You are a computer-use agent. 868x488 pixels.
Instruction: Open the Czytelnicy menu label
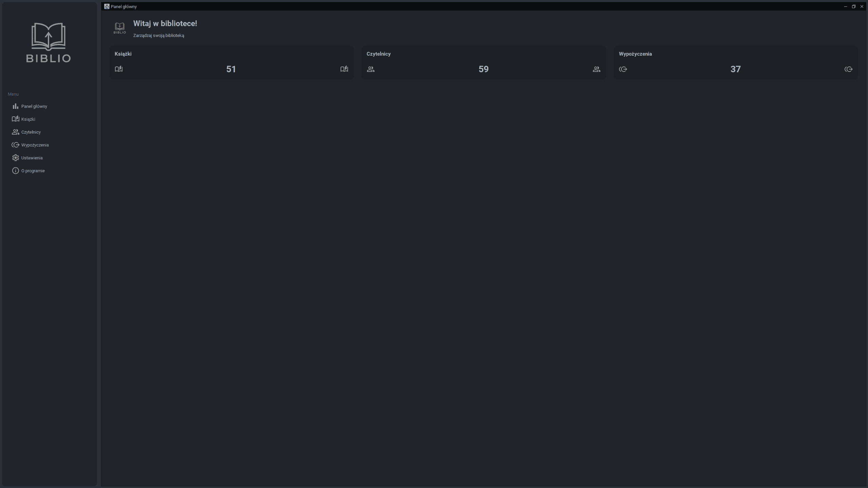pos(31,132)
